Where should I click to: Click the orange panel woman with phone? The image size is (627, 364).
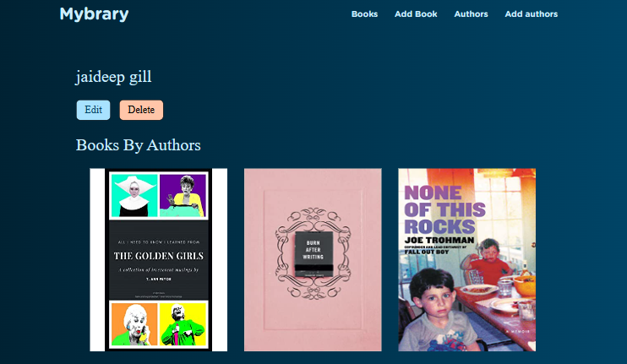tap(134, 324)
